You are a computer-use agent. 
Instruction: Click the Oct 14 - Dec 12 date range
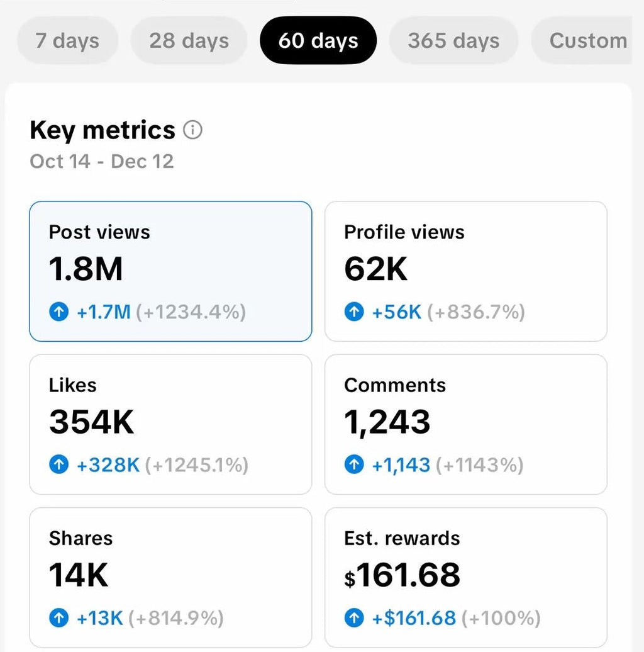tap(101, 162)
